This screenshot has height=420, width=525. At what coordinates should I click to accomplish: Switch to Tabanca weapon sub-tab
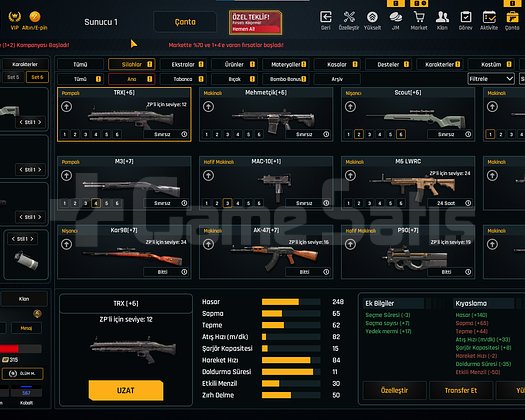183,79
